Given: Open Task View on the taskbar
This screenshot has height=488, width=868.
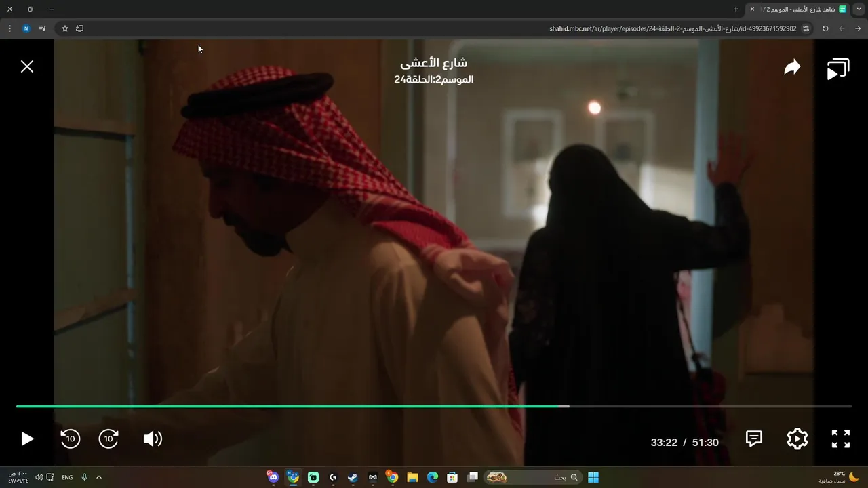Looking at the screenshot, I should [x=473, y=477].
